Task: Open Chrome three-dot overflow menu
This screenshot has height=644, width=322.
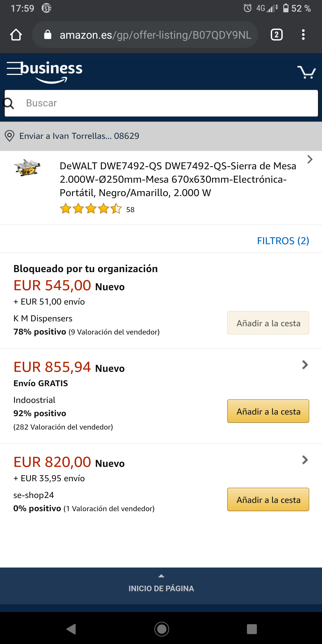Action: (x=303, y=35)
